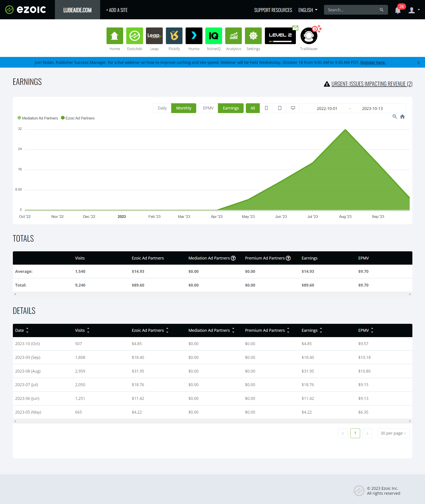Open the Leap tool icon
Screen dimensions: 425x504
[x=154, y=36]
